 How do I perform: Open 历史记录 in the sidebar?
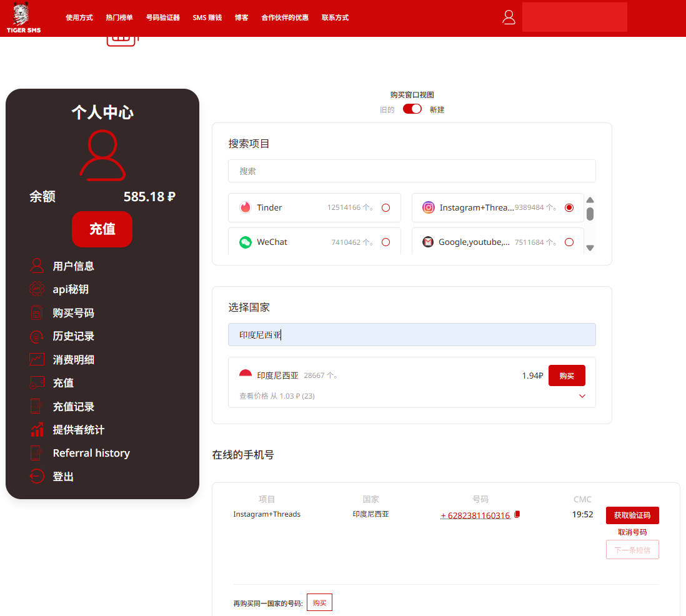(74, 336)
